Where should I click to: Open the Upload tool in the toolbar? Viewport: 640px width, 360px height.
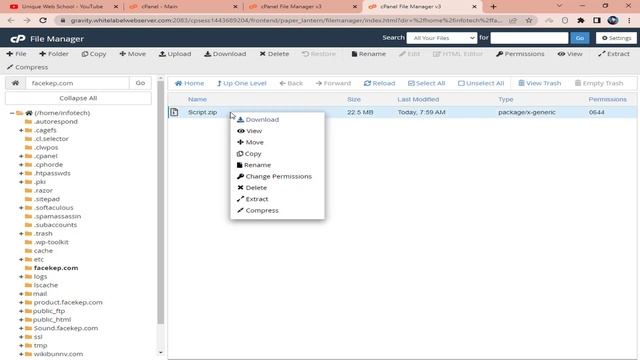tap(175, 54)
